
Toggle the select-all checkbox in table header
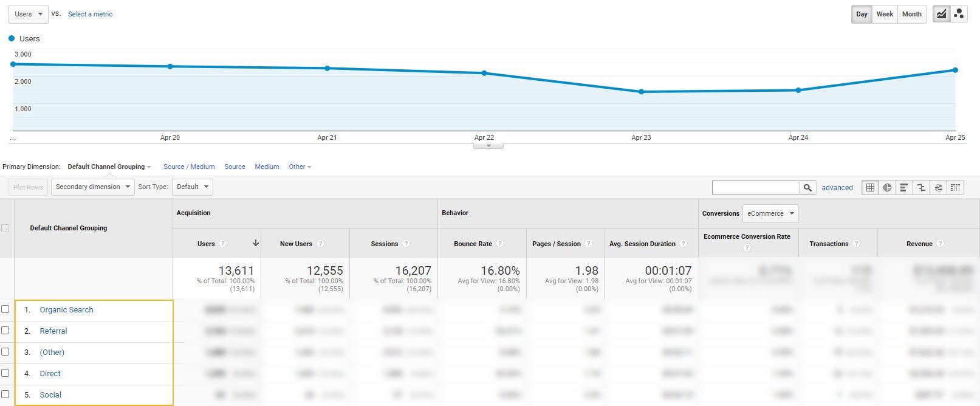pos(5,229)
